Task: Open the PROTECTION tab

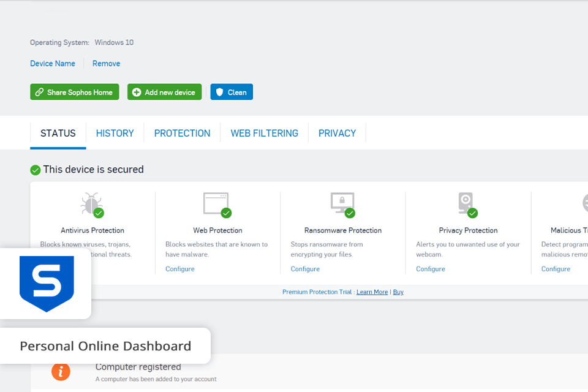Action: 183,133
